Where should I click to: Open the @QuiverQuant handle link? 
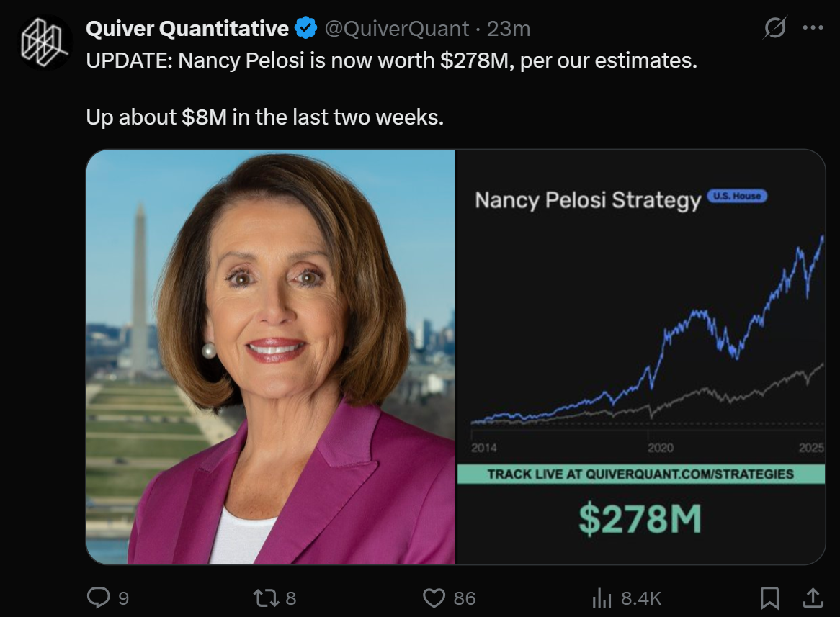[x=396, y=29]
